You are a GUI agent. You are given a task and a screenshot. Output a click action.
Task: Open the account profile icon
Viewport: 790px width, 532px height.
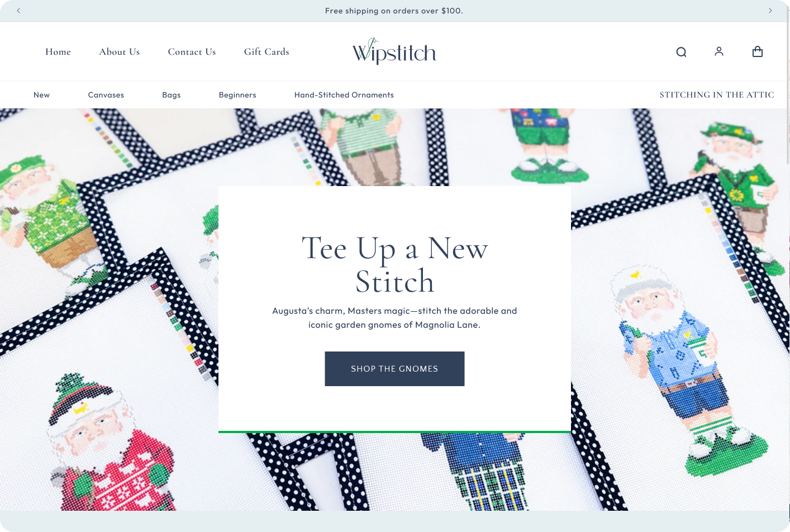coord(719,51)
